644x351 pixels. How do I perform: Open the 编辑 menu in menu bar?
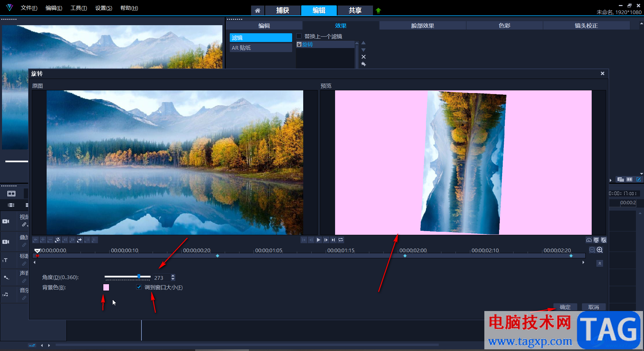[x=54, y=8]
